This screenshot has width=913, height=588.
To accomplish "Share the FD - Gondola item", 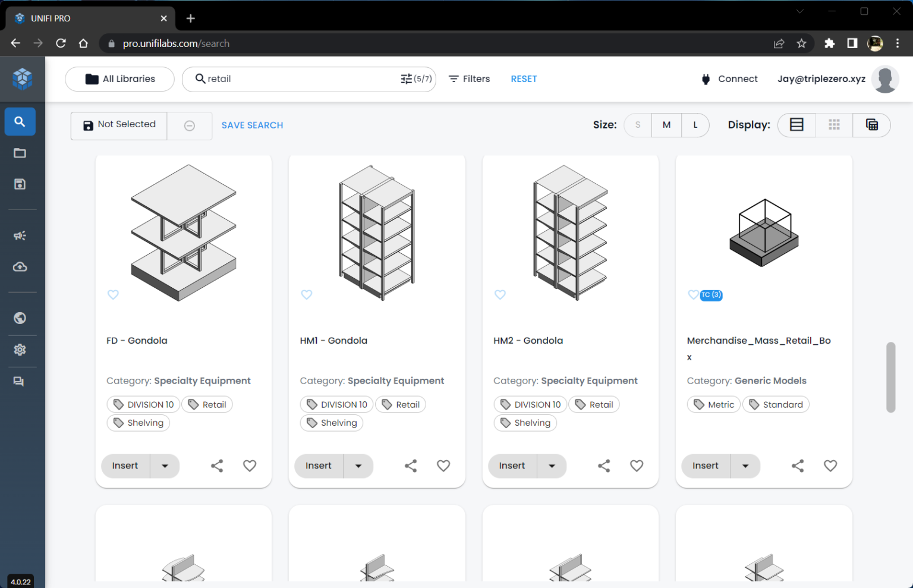I will click(x=217, y=466).
